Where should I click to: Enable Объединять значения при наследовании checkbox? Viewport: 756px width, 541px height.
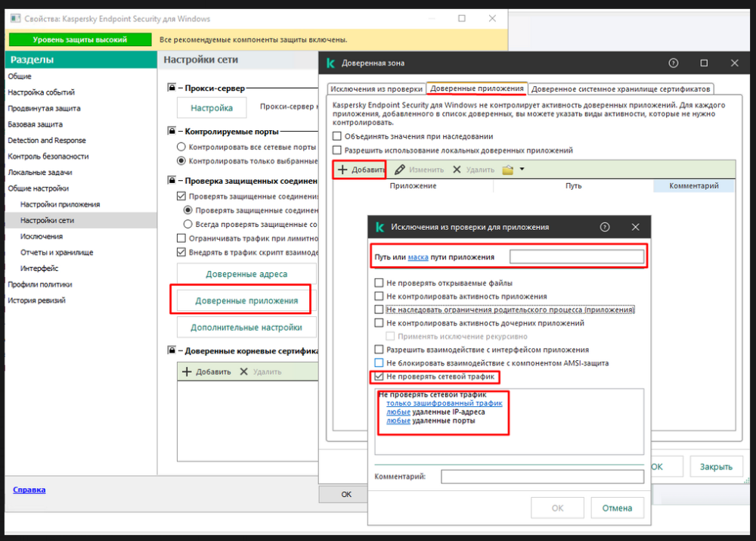pos(337,136)
